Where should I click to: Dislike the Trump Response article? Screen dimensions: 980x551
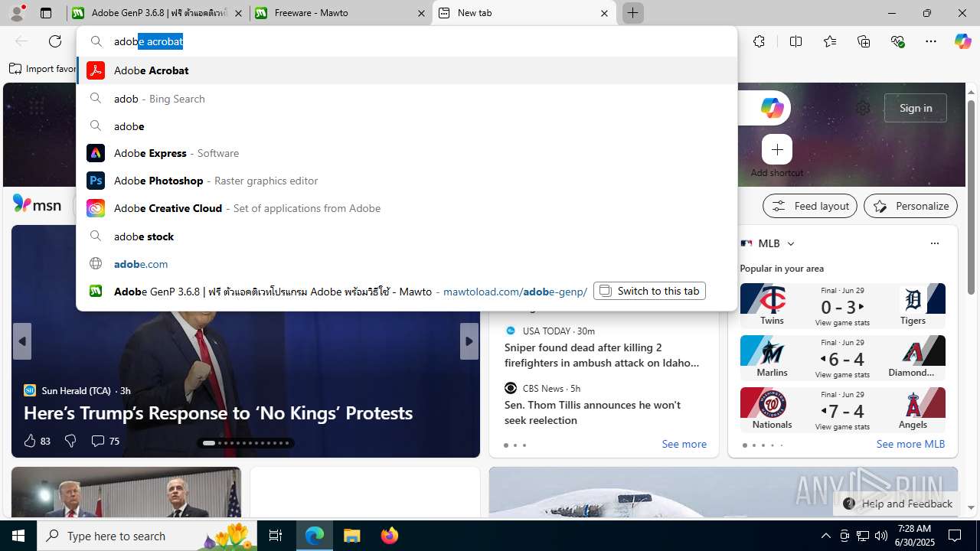70,441
